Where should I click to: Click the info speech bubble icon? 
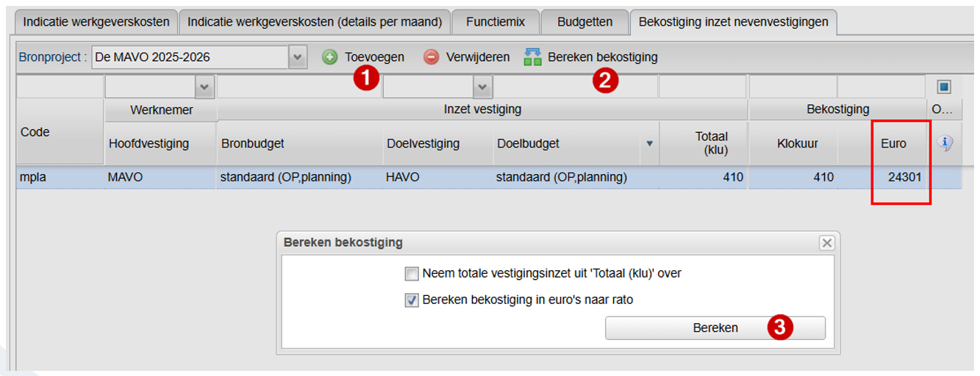(x=945, y=144)
